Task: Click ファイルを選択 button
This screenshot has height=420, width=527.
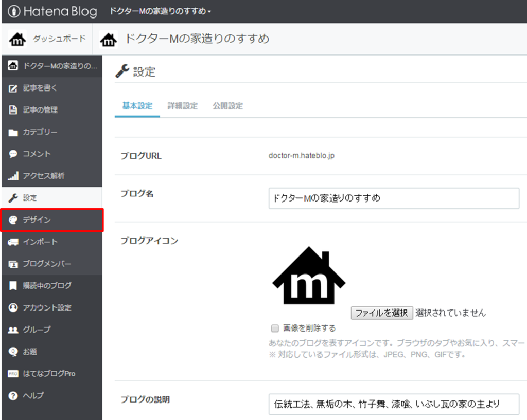Action: point(382,313)
